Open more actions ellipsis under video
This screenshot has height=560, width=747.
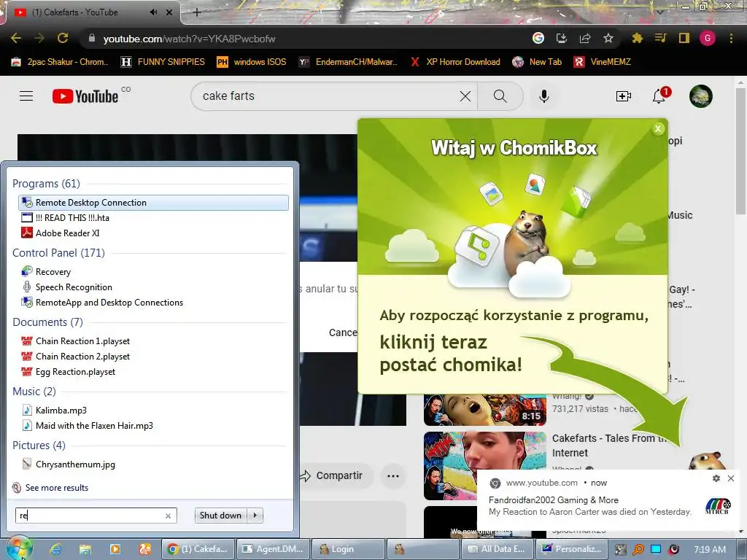click(x=393, y=475)
